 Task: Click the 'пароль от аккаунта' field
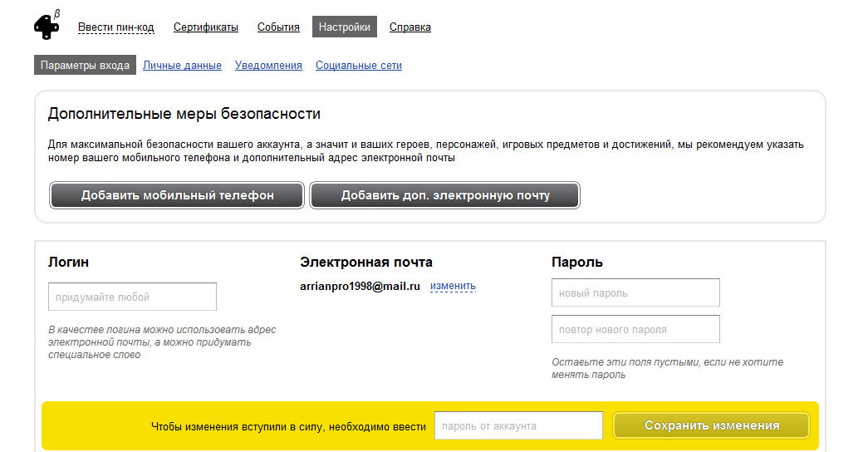tap(518, 425)
